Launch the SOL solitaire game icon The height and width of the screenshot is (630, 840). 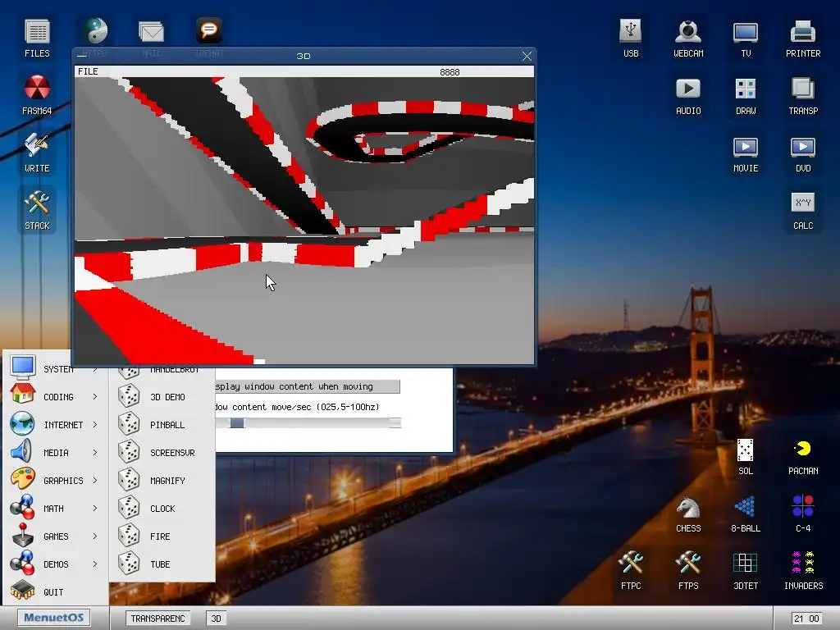(x=745, y=456)
